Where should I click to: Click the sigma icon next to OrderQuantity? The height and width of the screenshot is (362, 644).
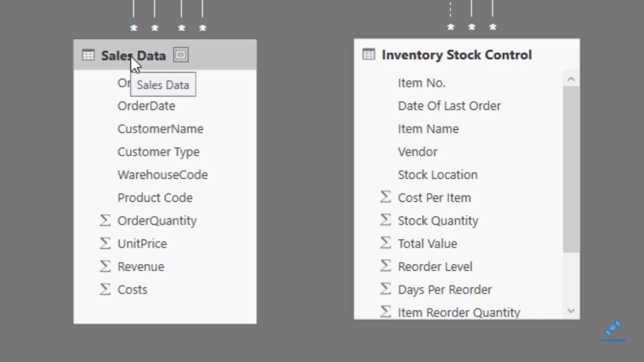(105, 220)
